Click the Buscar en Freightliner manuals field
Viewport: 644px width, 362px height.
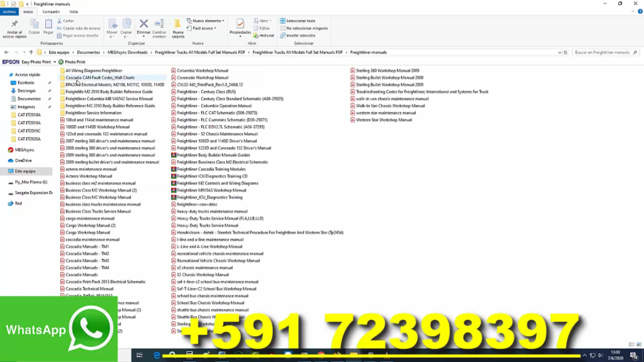[x=605, y=53]
